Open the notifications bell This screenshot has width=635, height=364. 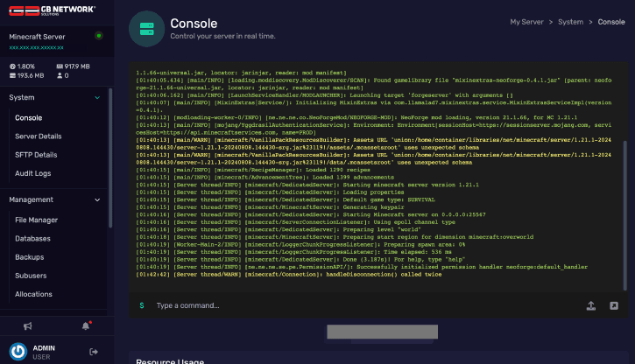(86, 325)
